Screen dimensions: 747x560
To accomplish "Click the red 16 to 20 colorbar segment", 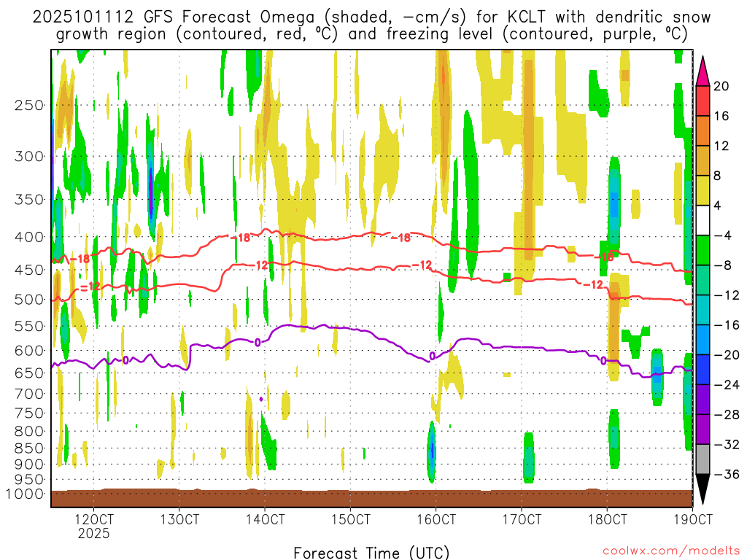I will click(x=703, y=101).
